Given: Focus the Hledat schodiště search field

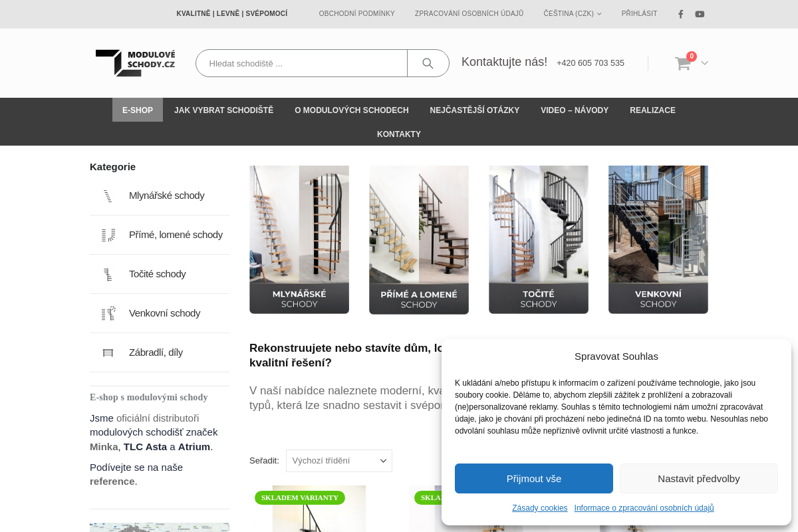Looking at the screenshot, I should tap(301, 63).
